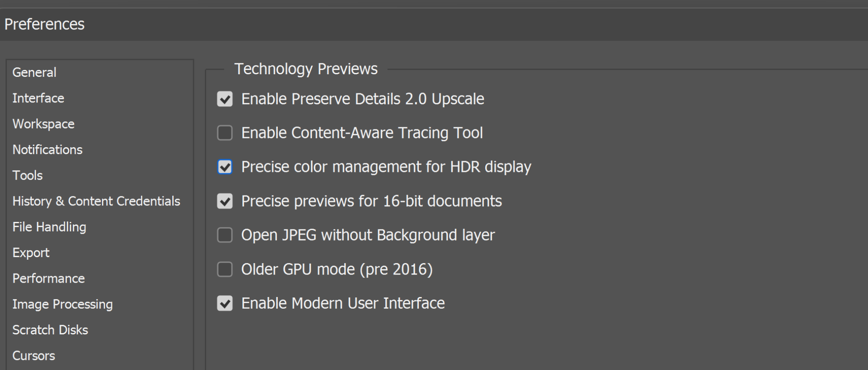Enable the Content-Aware Tracing Tool checkbox

[225, 133]
